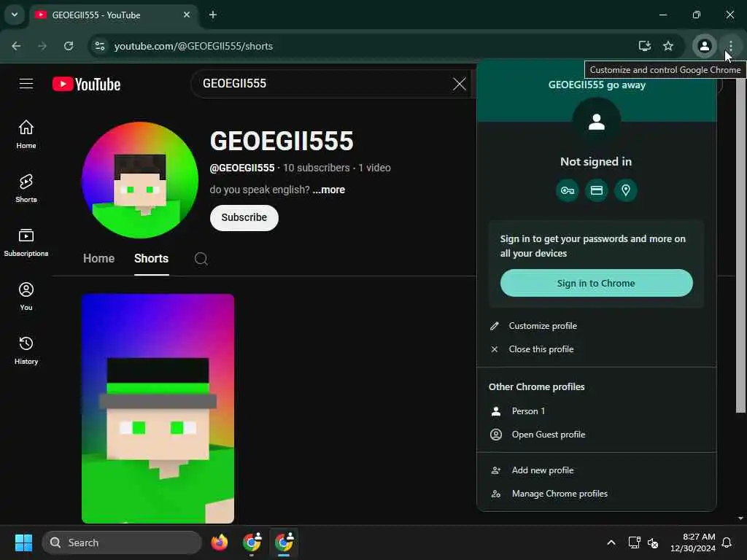Select the channel Shorts tab
Image resolution: width=747 pixels, height=560 pixels.
click(151, 259)
